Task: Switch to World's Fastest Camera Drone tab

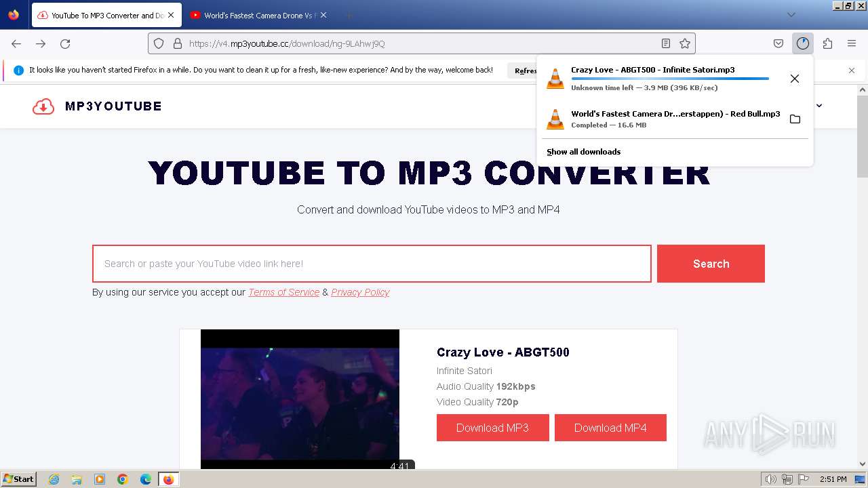Action: pos(259,15)
